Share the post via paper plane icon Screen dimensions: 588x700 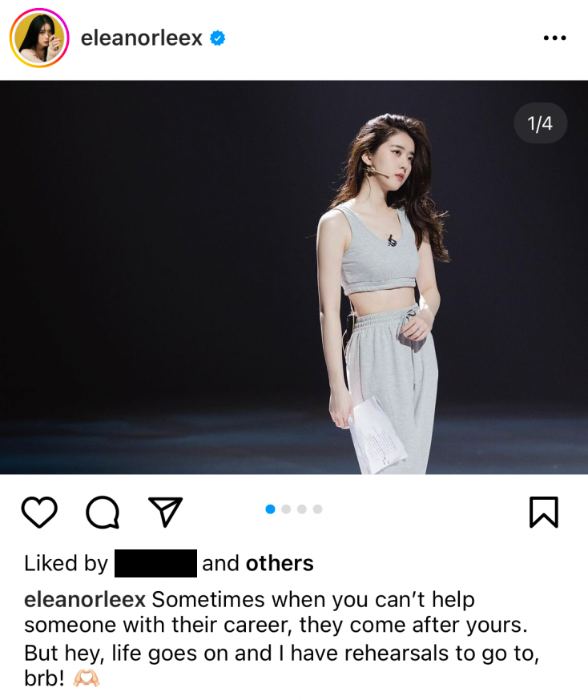pyautogui.click(x=166, y=511)
